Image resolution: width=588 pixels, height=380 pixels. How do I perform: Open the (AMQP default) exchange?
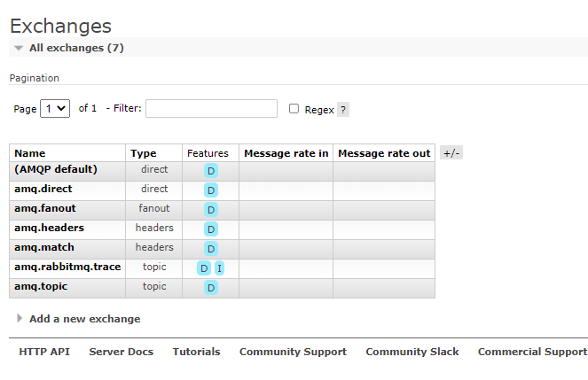pyautogui.click(x=56, y=169)
